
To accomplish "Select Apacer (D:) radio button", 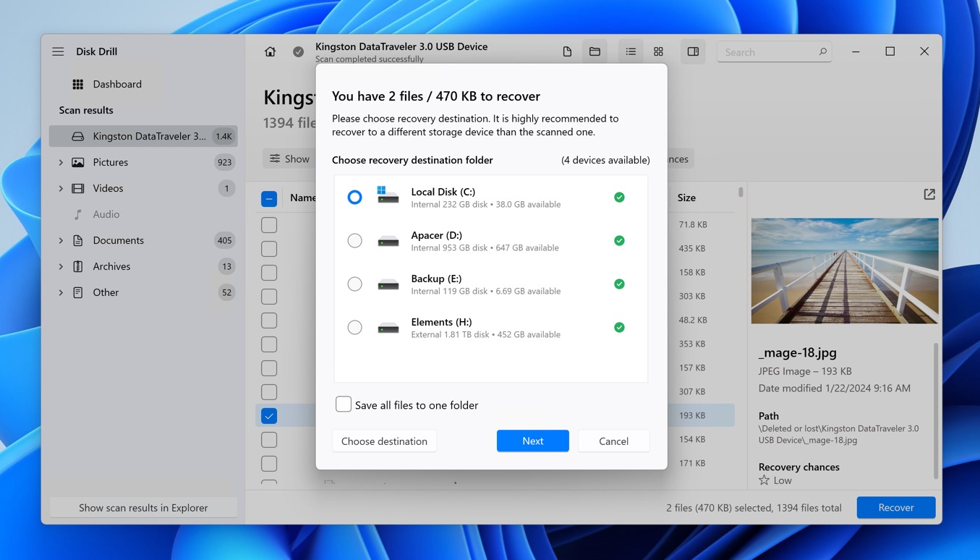I will (354, 240).
